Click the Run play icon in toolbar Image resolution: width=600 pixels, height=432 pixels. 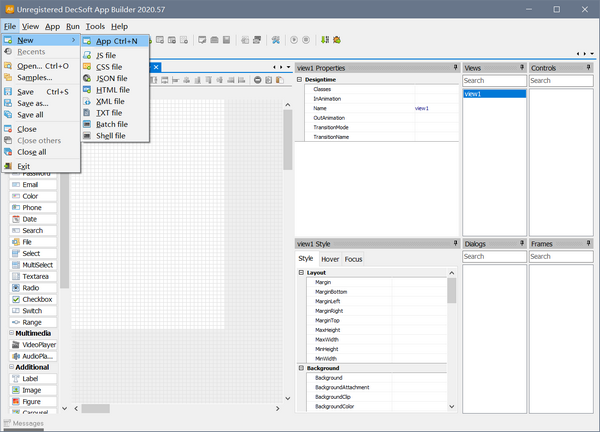click(x=293, y=40)
